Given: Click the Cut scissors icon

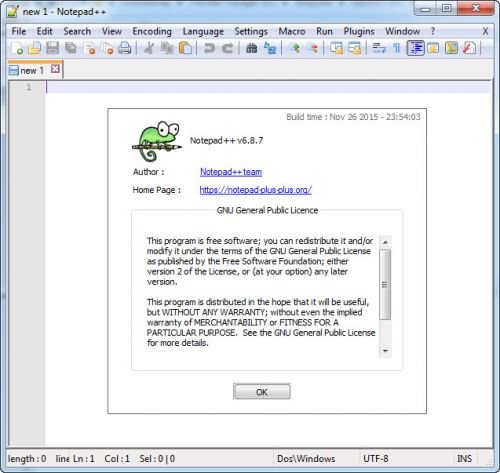Looking at the screenshot, I should click(x=149, y=48).
